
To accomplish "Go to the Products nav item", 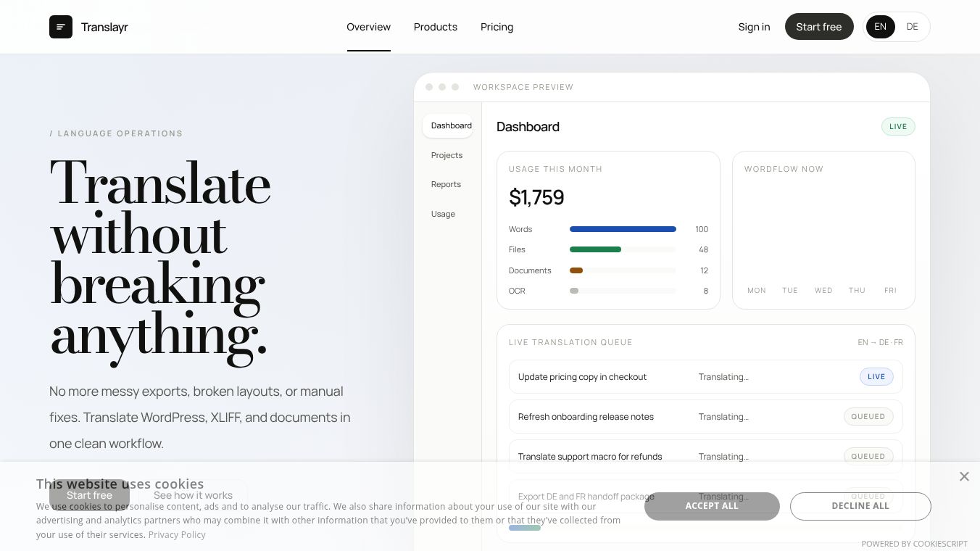I will [x=435, y=27].
